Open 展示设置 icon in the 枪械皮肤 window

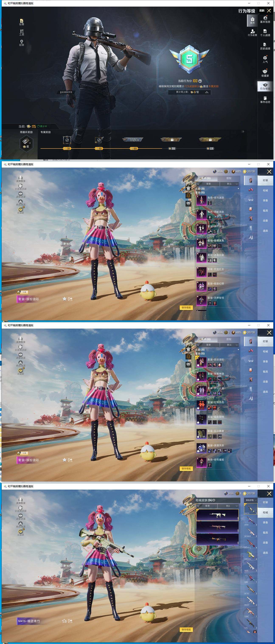click(21, 517)
